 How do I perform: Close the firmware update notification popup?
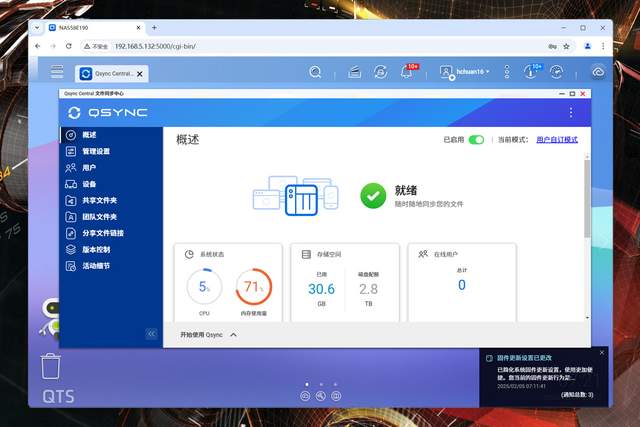(602, 353)
